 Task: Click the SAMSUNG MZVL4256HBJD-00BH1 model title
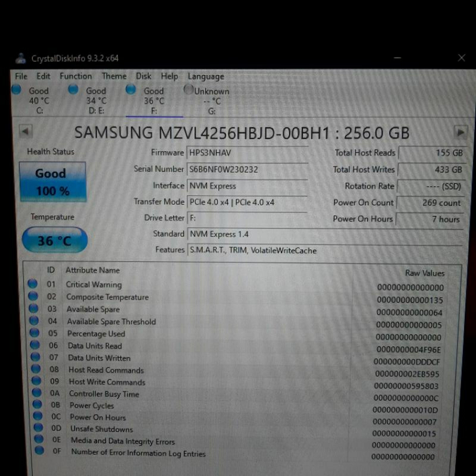click(x=202, y=133)
